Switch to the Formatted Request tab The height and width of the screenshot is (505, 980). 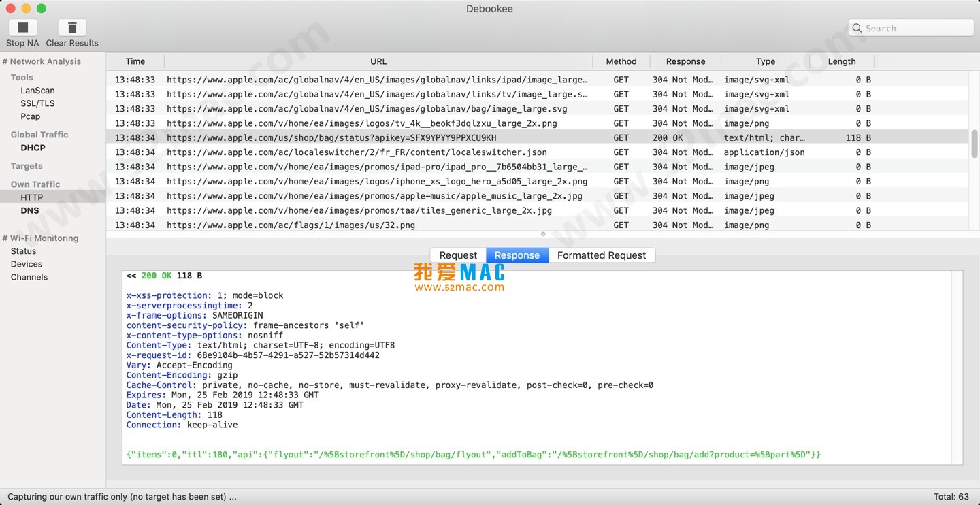[x=602, y=255]
